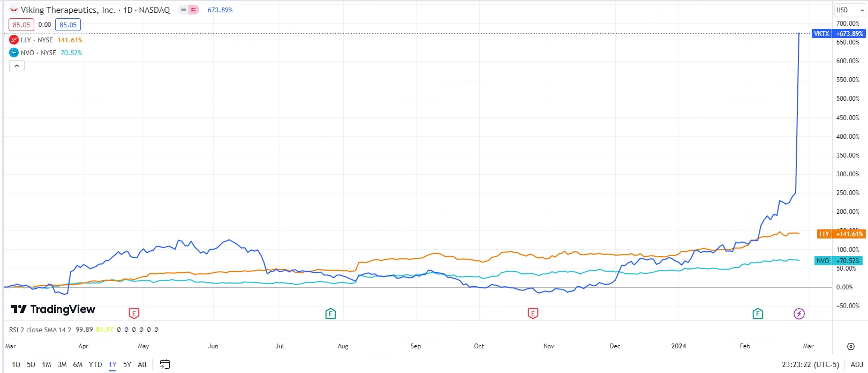Open the red earnings marker near November

pyautogui.click(x=532, y=314)
